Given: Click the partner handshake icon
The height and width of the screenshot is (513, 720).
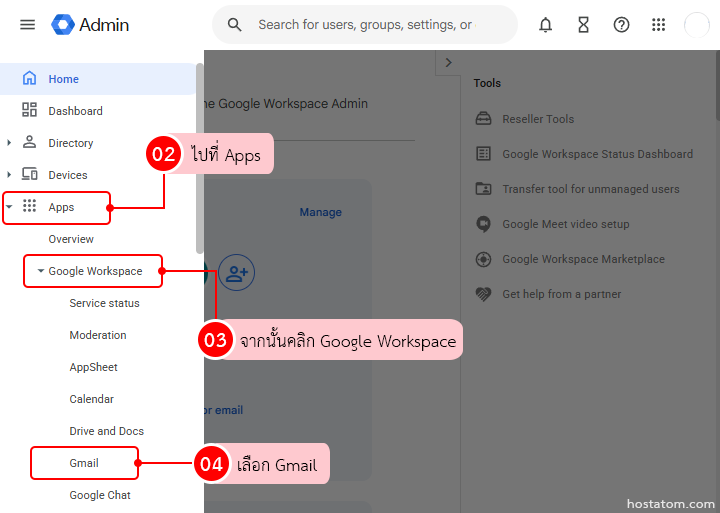Looking at the screenshot, I should click(x=483, y=294).
